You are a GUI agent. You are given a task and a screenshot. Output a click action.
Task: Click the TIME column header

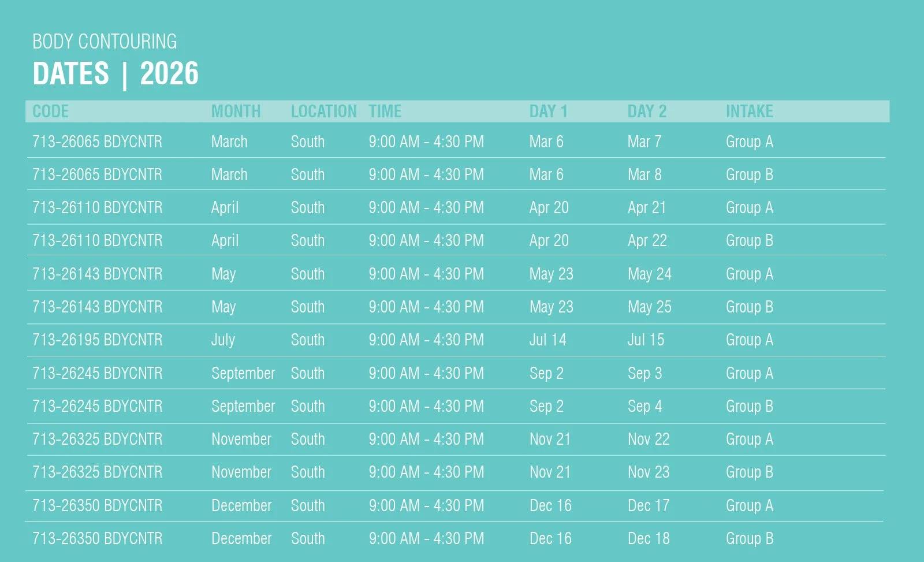coord(385,111)
